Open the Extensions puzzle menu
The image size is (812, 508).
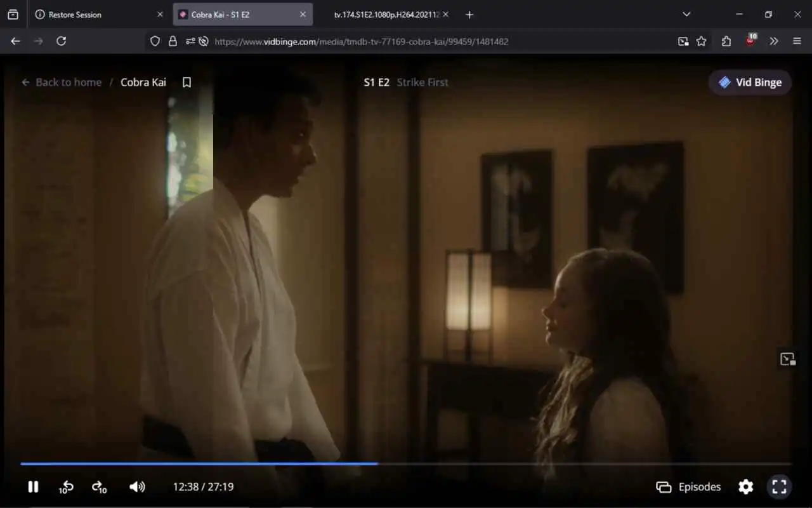[x=726, y=41]
